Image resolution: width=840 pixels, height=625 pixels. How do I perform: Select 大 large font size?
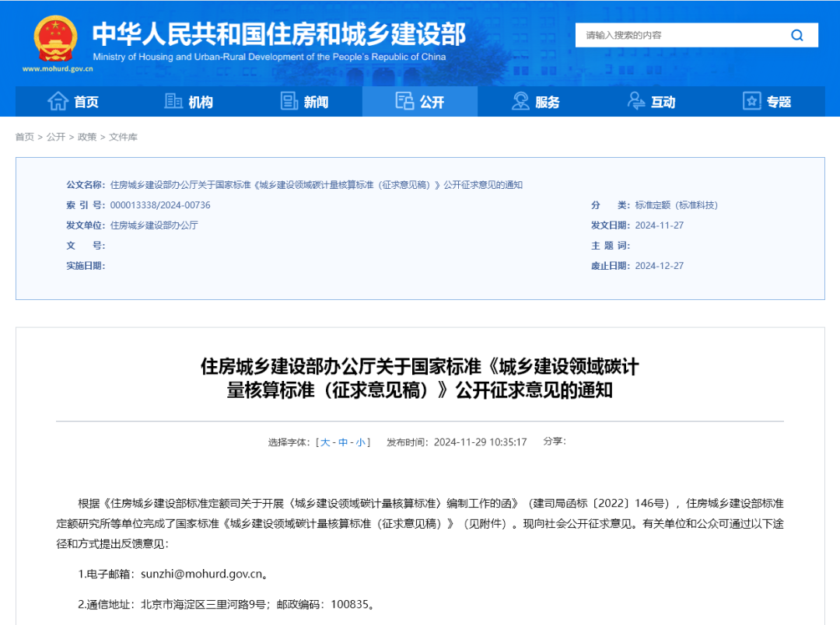(x=327, y=441)
